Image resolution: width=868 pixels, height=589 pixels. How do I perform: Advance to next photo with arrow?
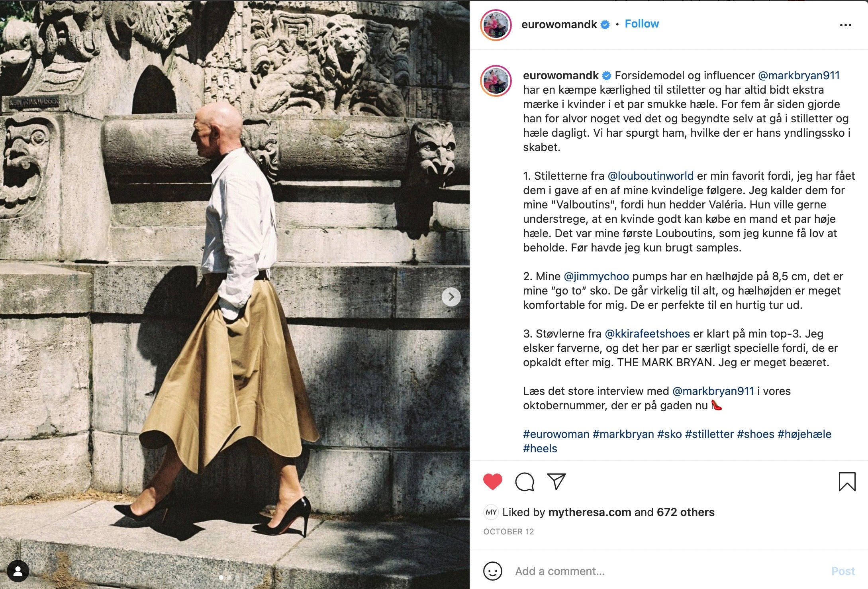point(451,297)
